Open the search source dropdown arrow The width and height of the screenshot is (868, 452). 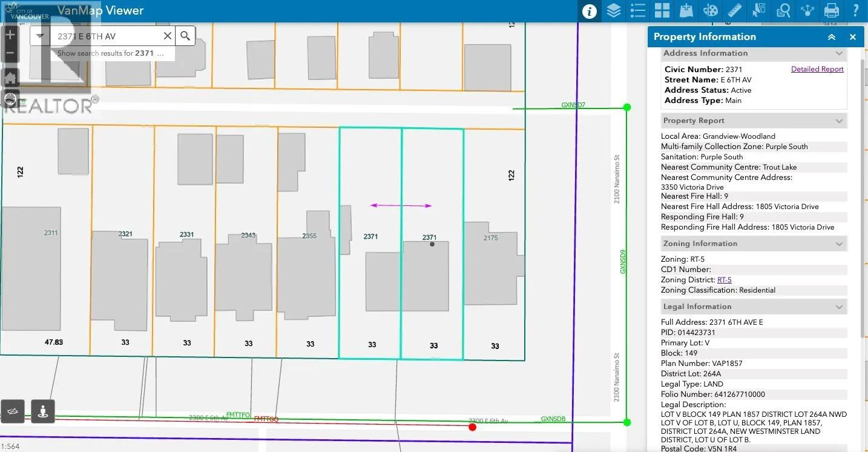[x=40, y=36]
